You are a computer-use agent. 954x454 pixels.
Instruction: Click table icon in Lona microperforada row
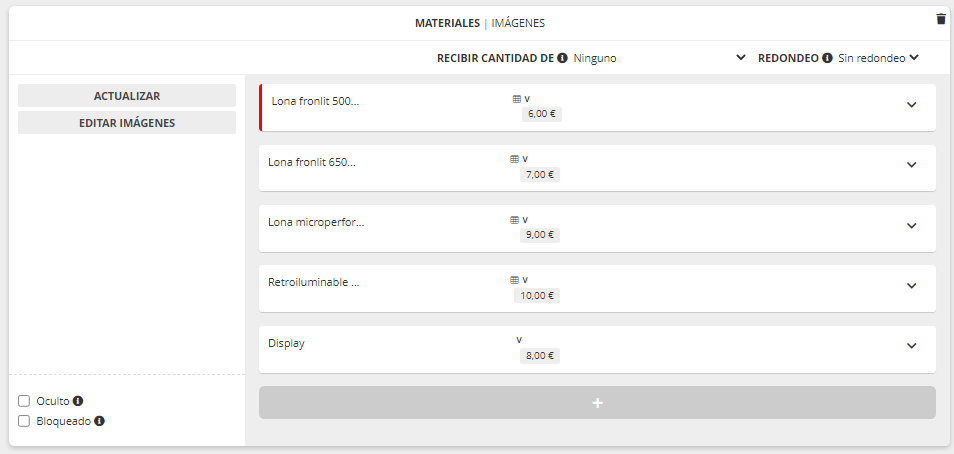514,219
